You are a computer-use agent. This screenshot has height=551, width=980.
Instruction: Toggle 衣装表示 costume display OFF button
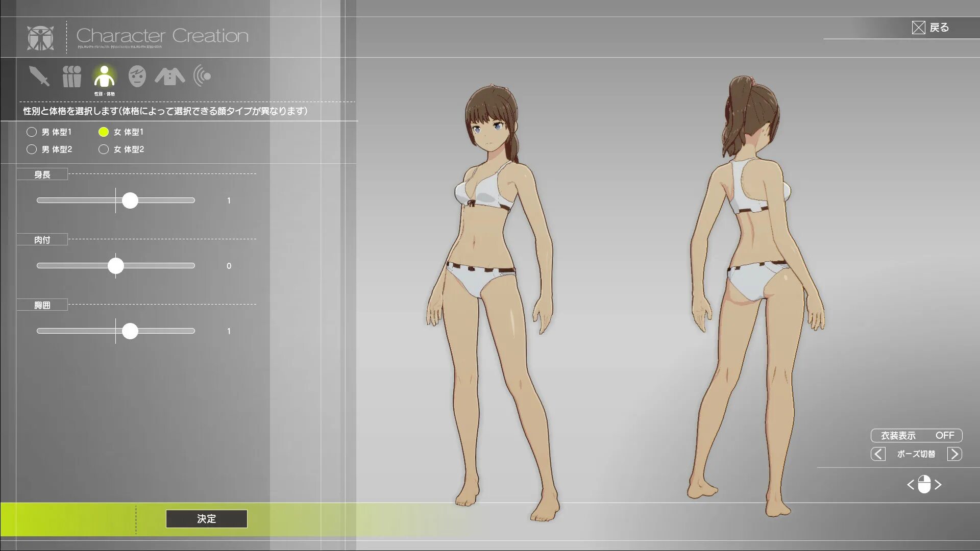pos(916,435)
